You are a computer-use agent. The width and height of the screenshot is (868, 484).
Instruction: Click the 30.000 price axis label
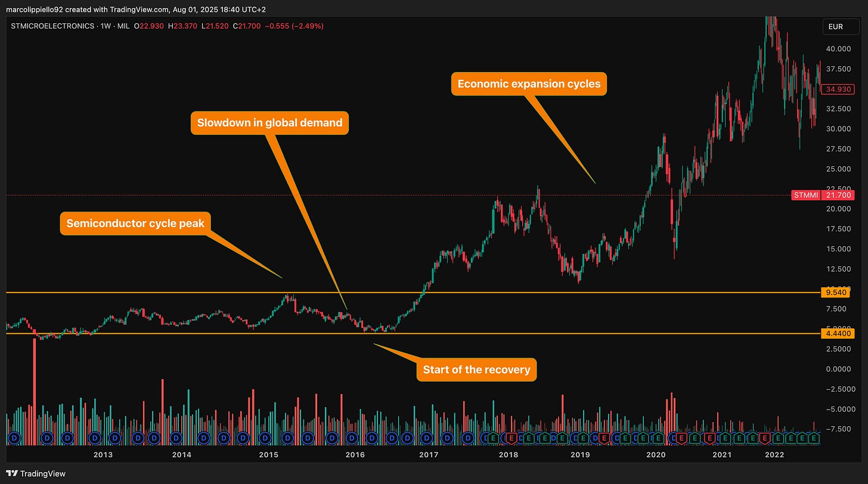tap(838, 129)
